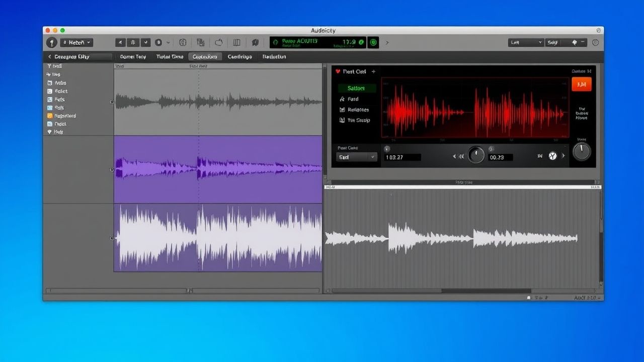Select the Reliatices entry in the plugin list

(354, 110)
